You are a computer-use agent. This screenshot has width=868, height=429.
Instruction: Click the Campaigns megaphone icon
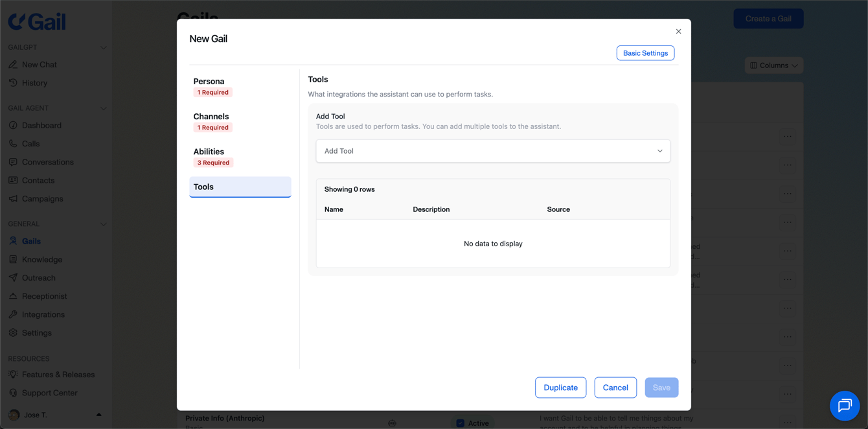click(13, 198)
